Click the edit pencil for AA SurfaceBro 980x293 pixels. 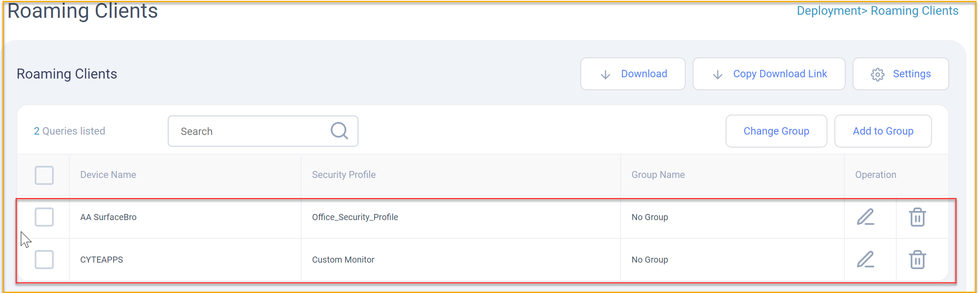(x=865, y=217)
